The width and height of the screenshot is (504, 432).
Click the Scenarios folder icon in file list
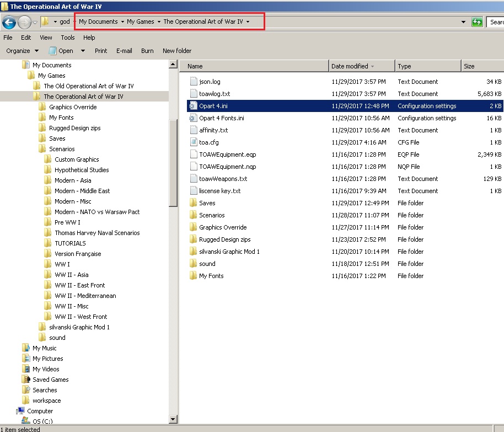click(193, 215)
